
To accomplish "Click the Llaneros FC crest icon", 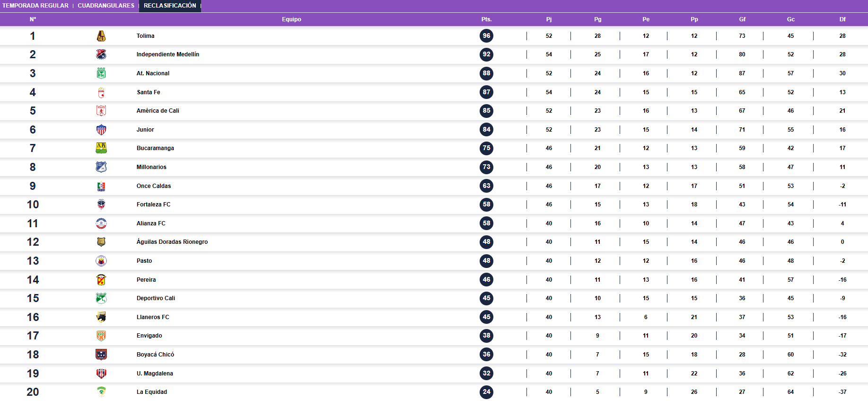I will pos(101,317).
